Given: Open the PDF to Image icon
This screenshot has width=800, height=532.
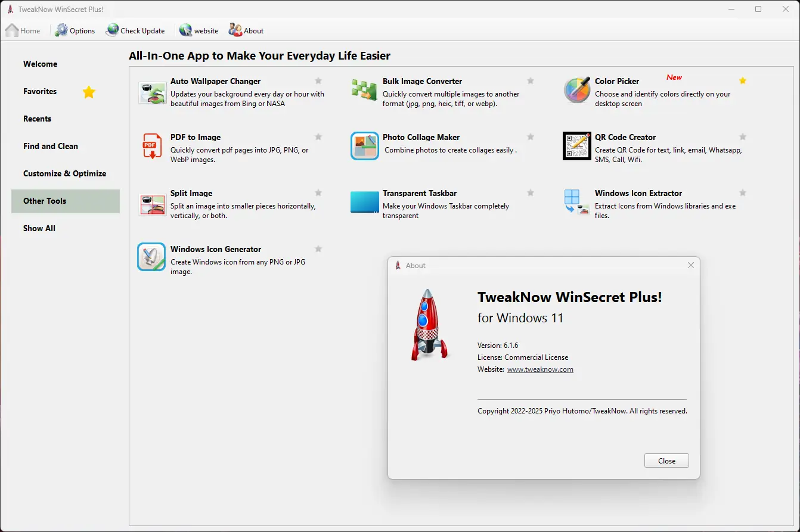Looking at the screenshot, I should 153,147.
